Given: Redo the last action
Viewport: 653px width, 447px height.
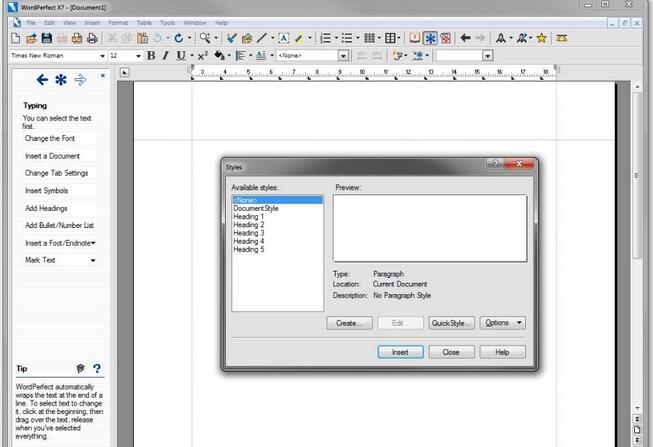Looking at the screenshot, I should (x=179, y=38).
